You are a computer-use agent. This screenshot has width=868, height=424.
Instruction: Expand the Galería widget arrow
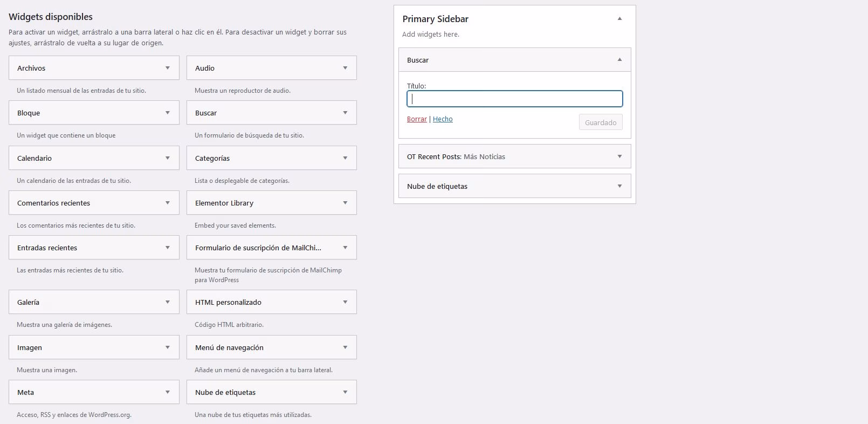tap(168, 302)
